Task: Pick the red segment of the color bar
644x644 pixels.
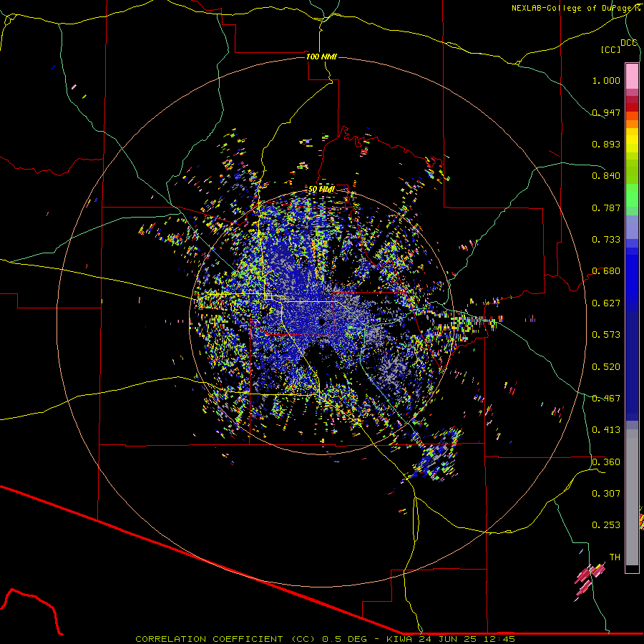Action: point(632,107)
